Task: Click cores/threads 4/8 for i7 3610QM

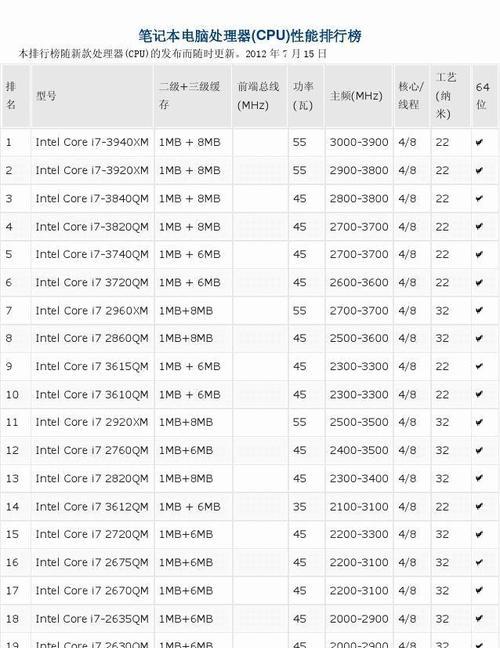Action: [407, 395]
